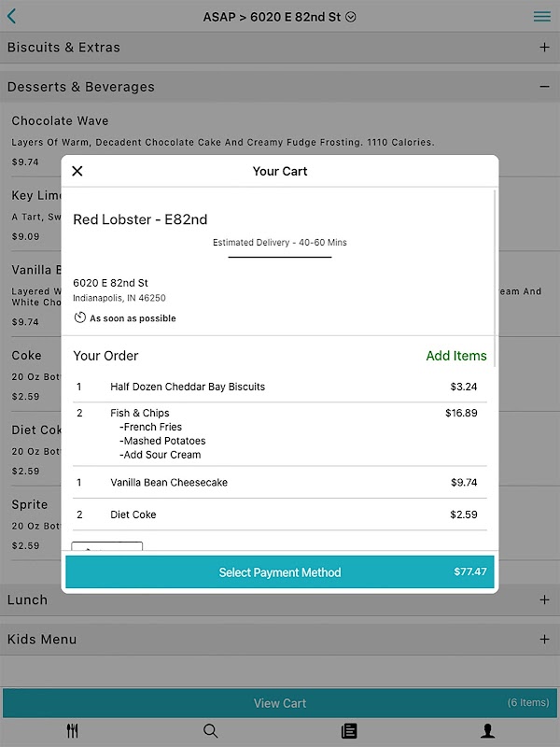Collapse the Desserts & Beverages section
The height and width of the screenshot is (747, 560).
(x=544, y=87)
